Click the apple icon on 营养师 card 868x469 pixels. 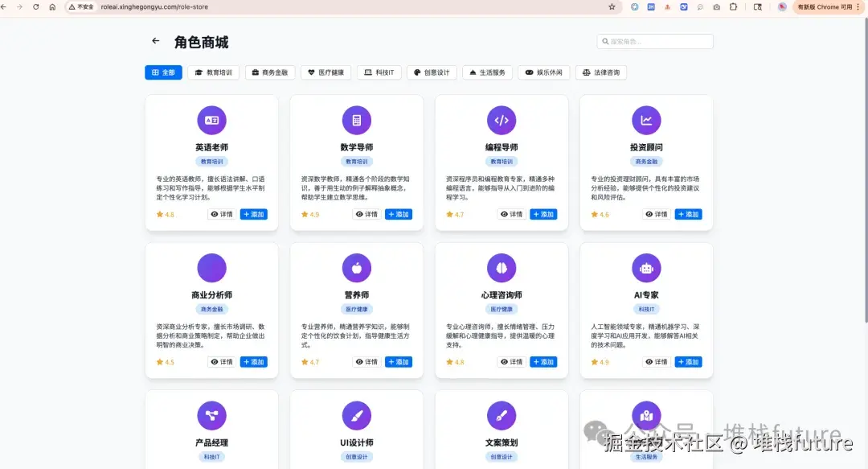pos(357,267)
